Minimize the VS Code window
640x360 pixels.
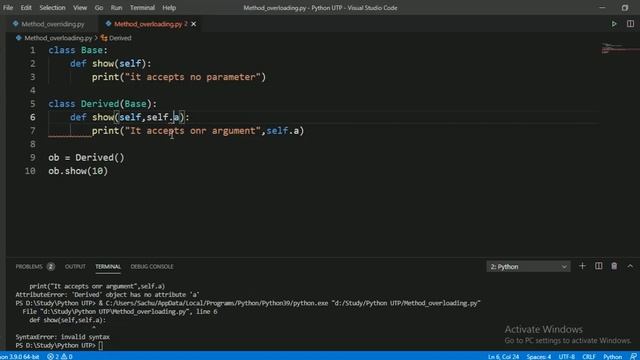pos(602,8)
